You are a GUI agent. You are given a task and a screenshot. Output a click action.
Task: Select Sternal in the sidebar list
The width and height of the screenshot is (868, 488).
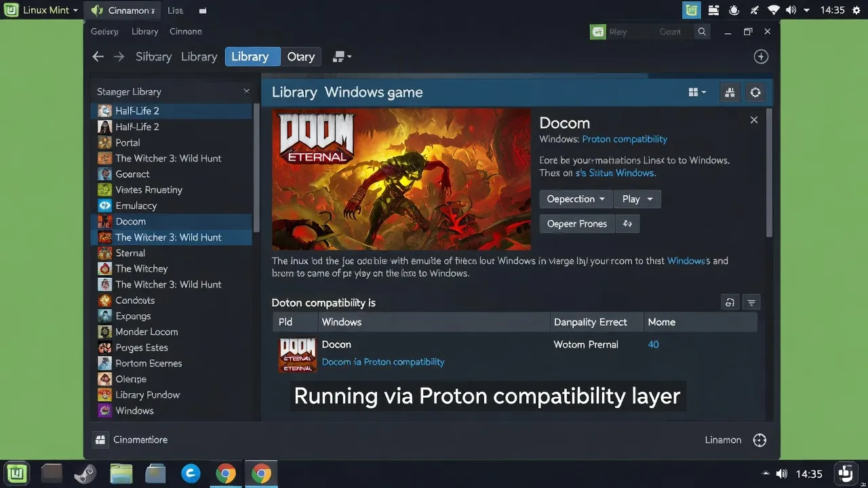[172, 253]
